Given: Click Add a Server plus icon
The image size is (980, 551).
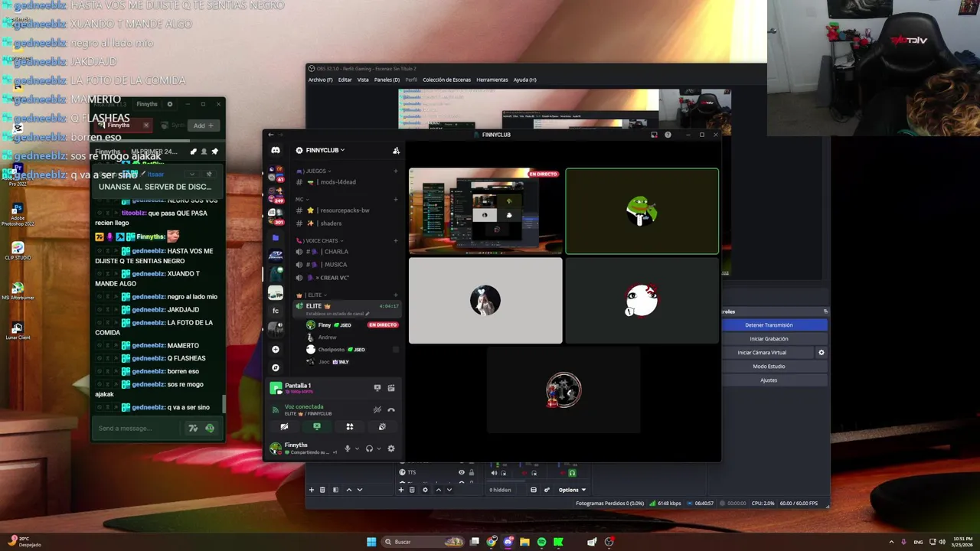Looking at the screenshot, I should point(276,349).
